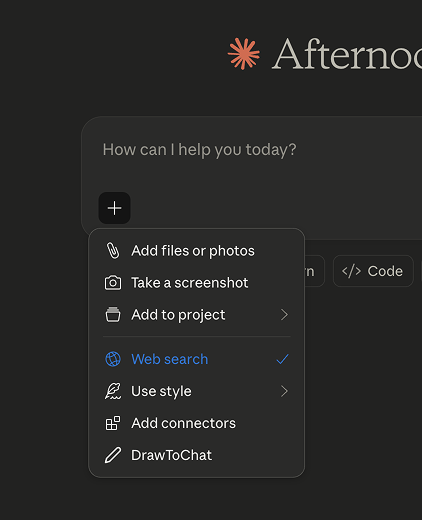Select Add files or photos
Image resolution: width=422 pixels, height=520 pixels.
(197, 251)
